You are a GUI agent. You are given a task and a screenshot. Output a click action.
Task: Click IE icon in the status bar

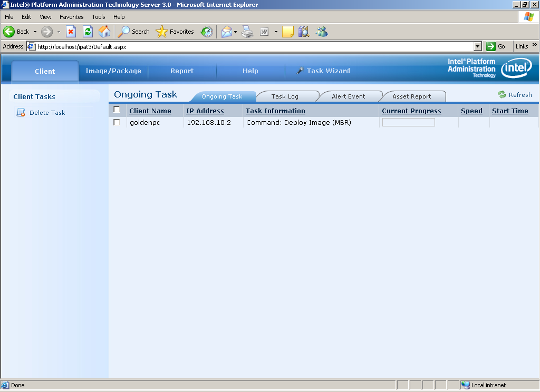[x=5, y=385]
